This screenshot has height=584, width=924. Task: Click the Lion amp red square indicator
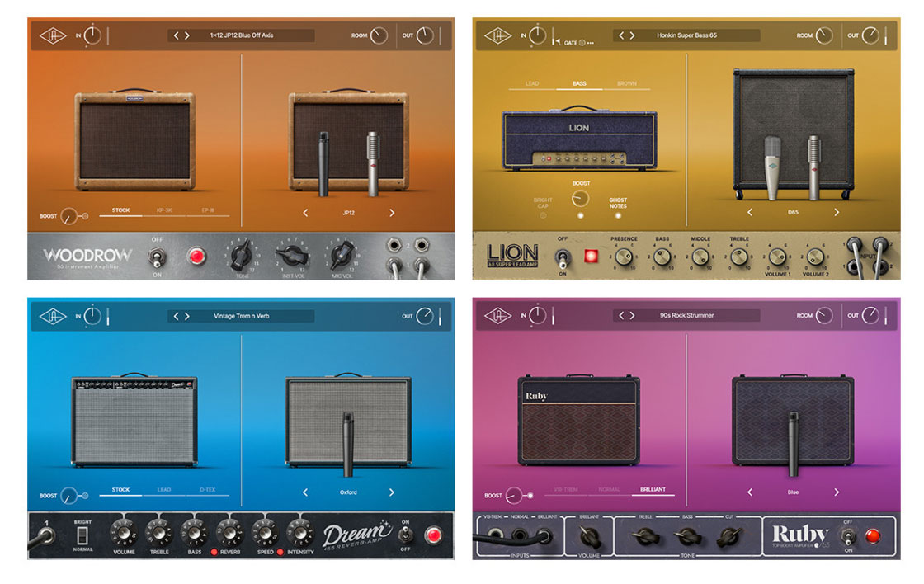pyautogui.click(x=590, y=254)
